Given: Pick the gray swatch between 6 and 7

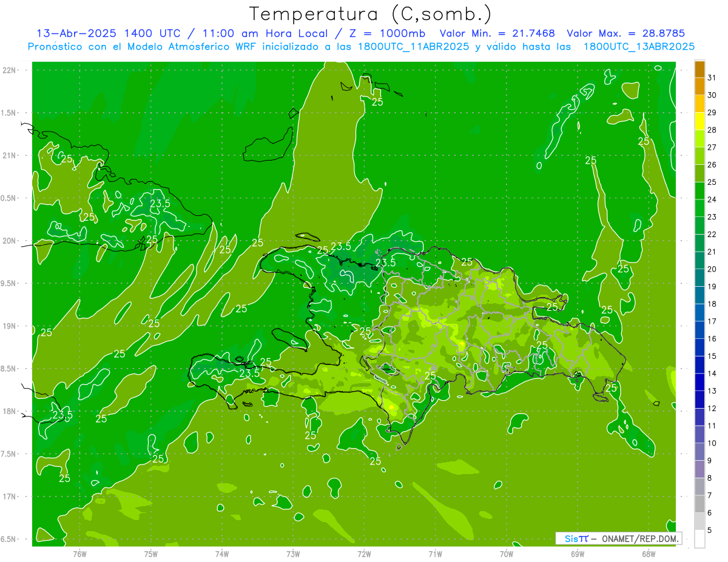Looking at the screenshot, I should pyautogui.click(x=699, y=504).
